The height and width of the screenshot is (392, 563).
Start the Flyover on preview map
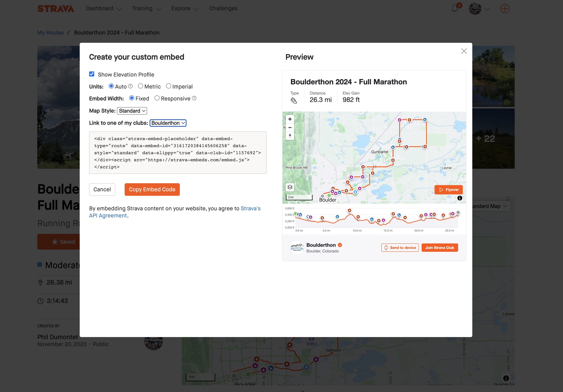coord(449,190)
